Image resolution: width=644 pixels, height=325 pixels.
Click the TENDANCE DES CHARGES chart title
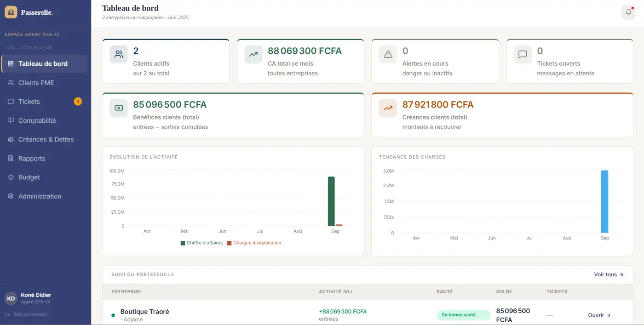[x=412, y=157]
